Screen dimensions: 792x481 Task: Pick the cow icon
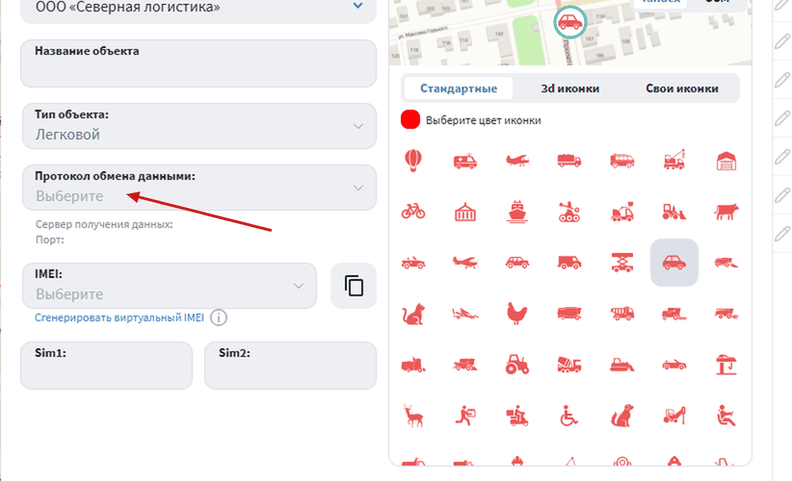point(726,211)
